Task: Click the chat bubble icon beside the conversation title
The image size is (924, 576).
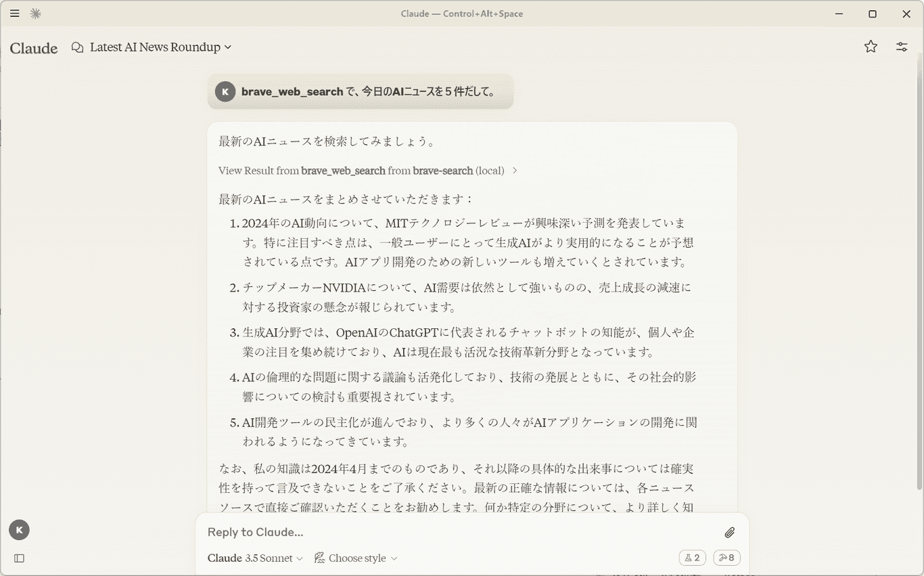Action: pos(76,47)
